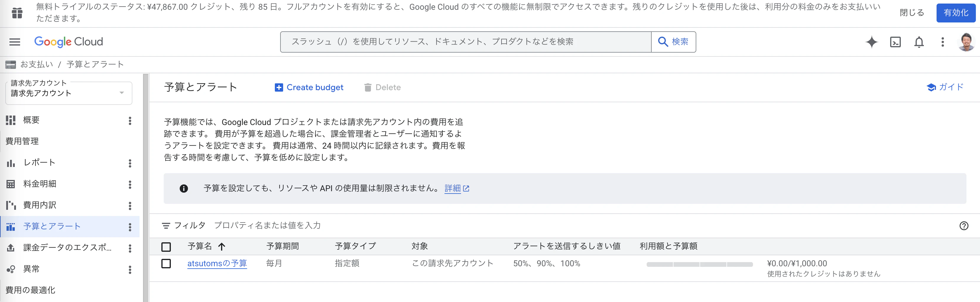The height and width of the screenshot is (302, 980).
Task: Click the filter list icon
Action: pos(166,226)
